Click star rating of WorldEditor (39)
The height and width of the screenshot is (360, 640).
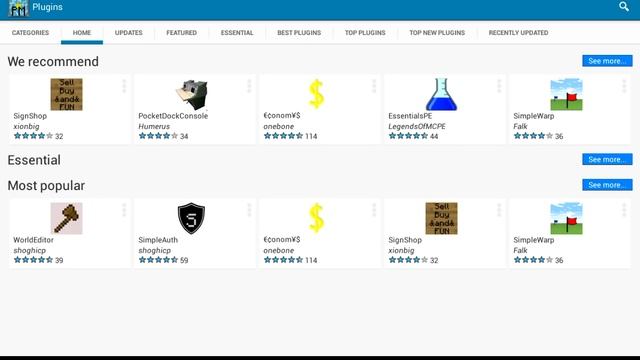[x=33, y=260]
